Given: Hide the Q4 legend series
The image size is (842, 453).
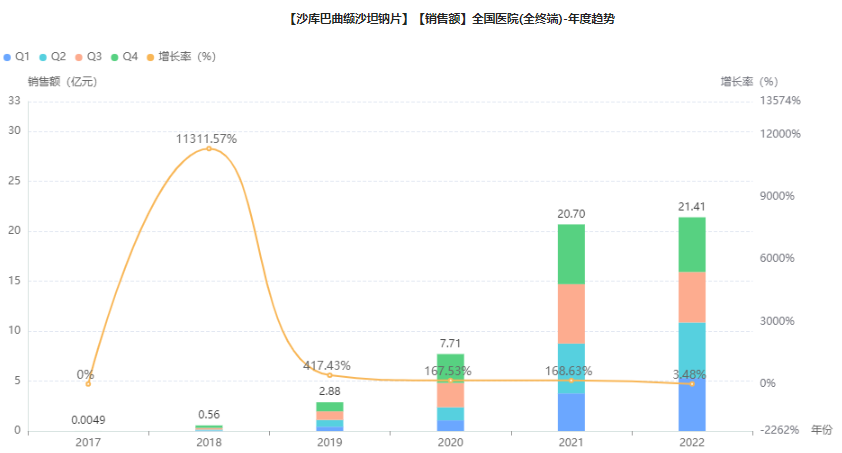Looking at the screenshot, I should [126, 56].
